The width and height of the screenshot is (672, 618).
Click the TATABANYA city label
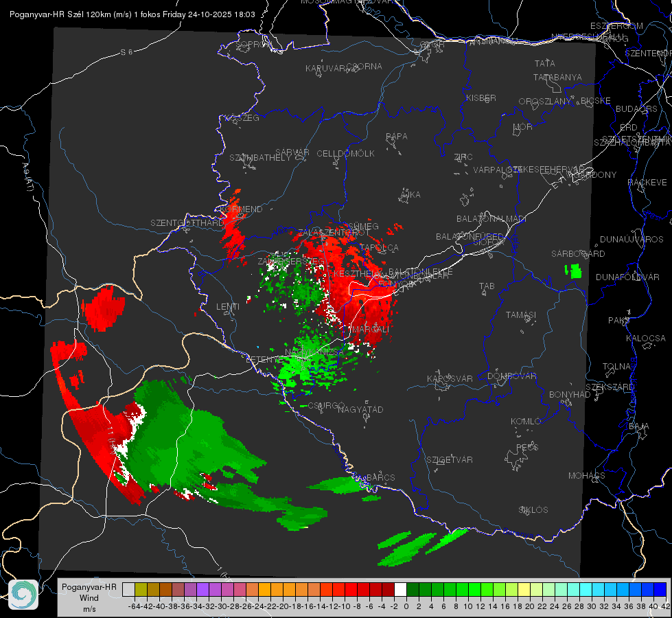pyautogui.click(x=557, y=77)
